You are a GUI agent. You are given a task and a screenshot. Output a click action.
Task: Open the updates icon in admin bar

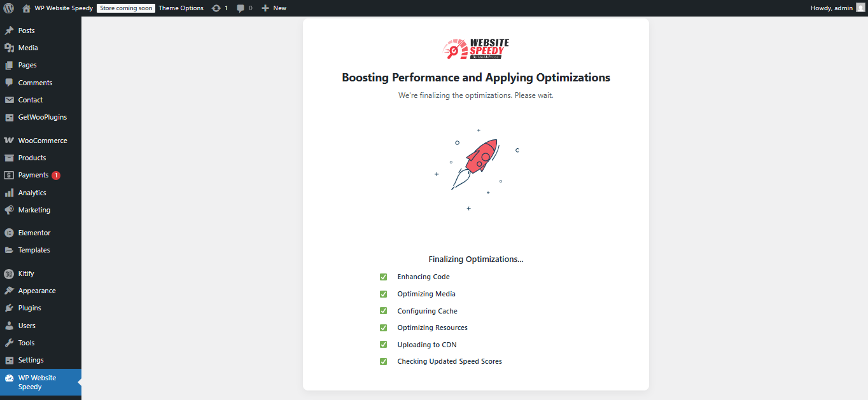point(216,8)
